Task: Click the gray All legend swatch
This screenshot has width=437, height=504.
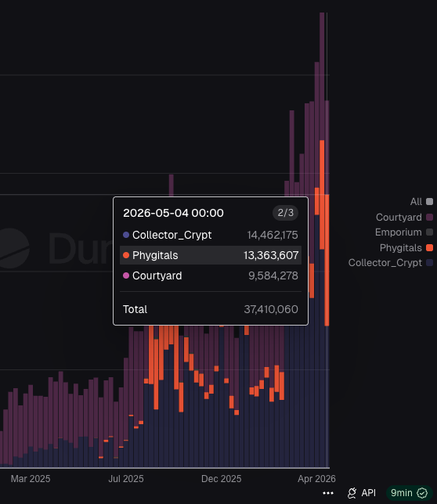Action: pos(429,202)
